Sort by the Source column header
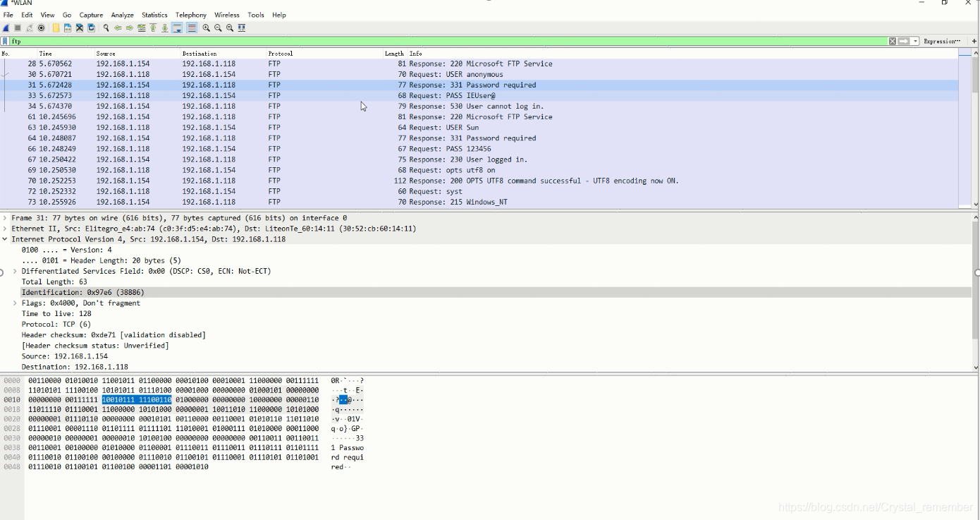 click(137, 54)
